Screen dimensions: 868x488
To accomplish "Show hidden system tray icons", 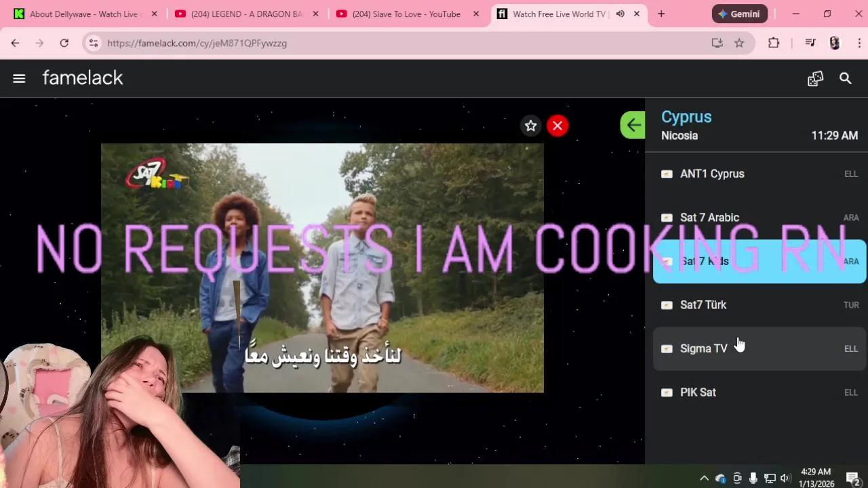I will [x=704, y=478].
